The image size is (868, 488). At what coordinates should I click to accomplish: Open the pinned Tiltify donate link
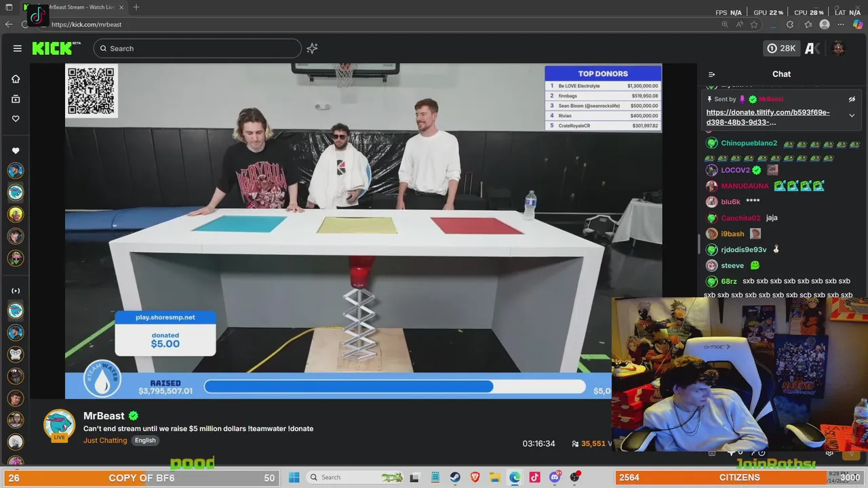pyautogui.click(x=768, y=117)
